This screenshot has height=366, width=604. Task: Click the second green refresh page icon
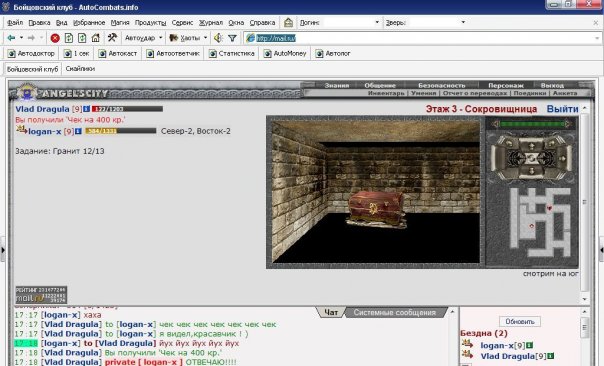82,38
